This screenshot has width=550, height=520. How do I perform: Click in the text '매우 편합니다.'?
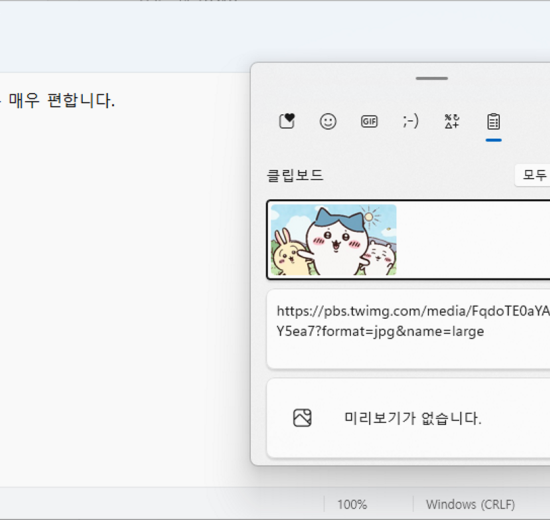62,100
